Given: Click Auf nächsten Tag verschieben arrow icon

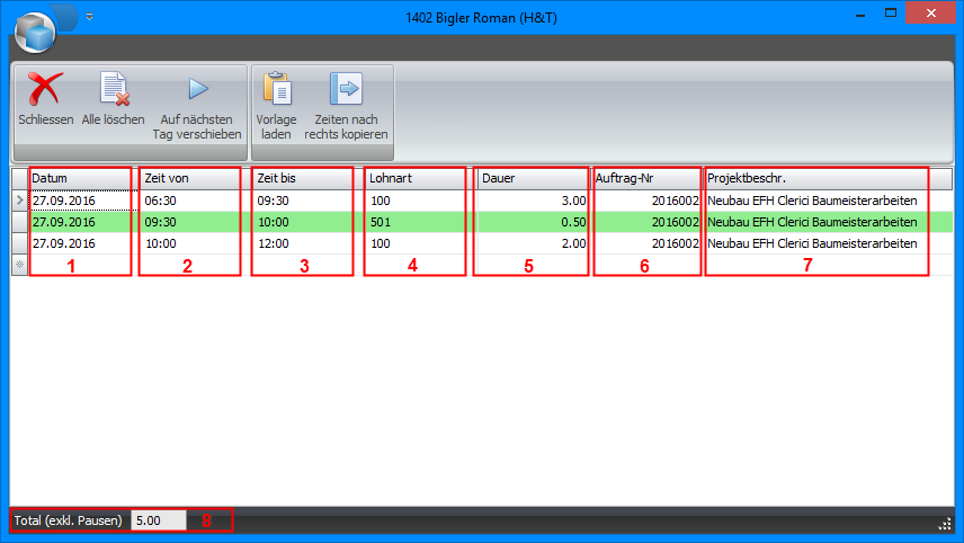Looking at the screenshot, I should pos(198,89).
